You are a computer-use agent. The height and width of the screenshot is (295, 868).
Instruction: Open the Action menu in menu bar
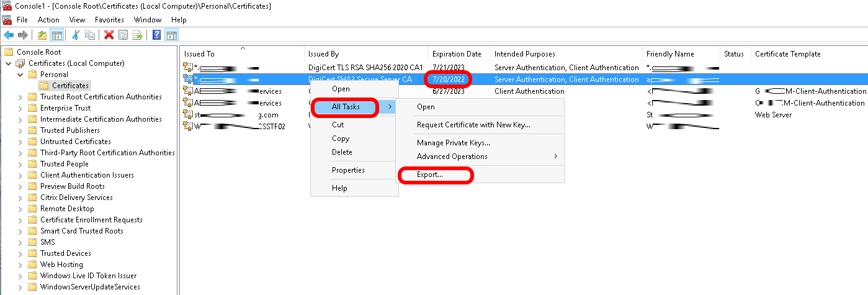[48, 20]
